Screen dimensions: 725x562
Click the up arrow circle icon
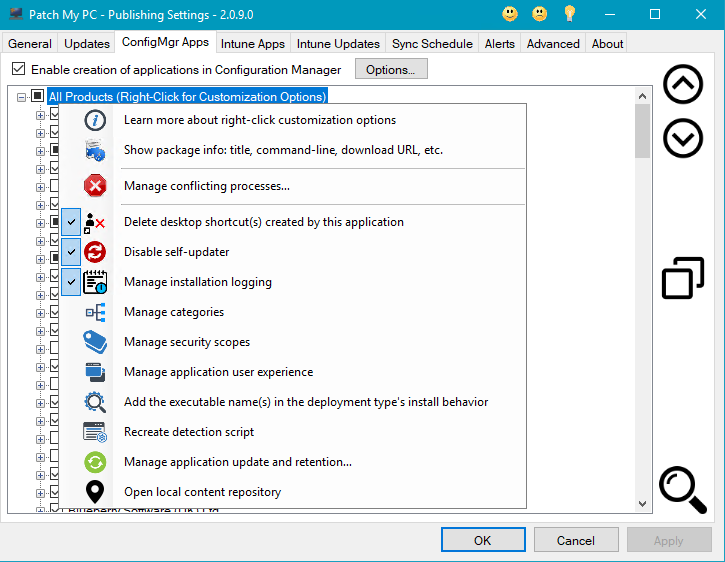[x=683, y=86]
